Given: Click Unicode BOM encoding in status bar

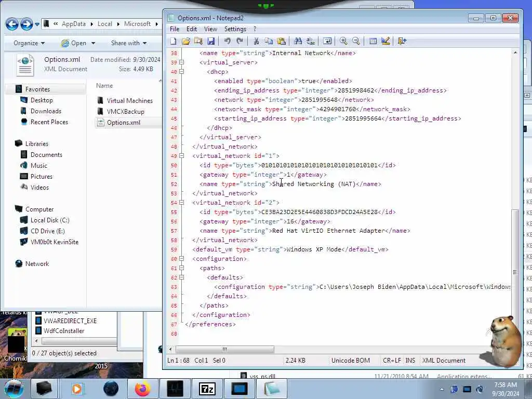Looking at the screenshot, I should 351,361.
